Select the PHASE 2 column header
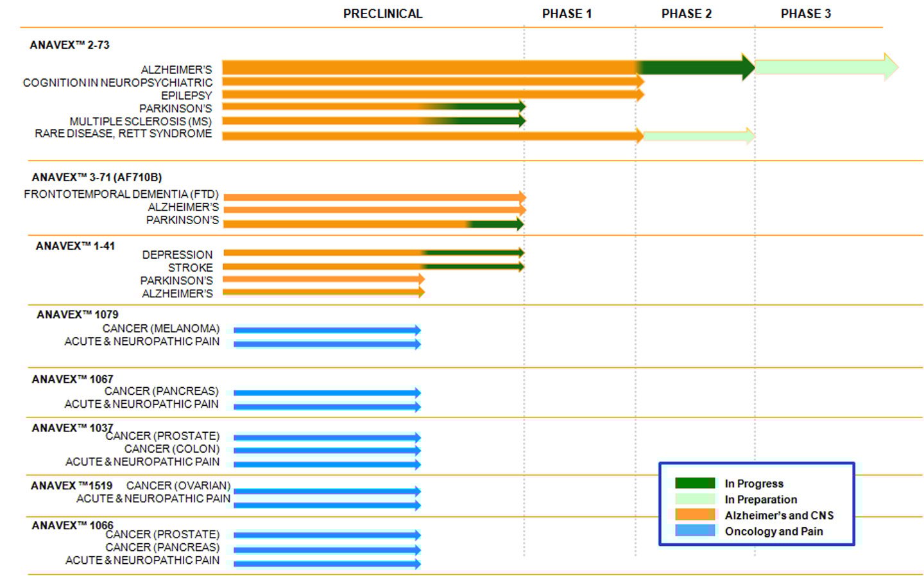This screenshot has height=576, width=924. 686,13
